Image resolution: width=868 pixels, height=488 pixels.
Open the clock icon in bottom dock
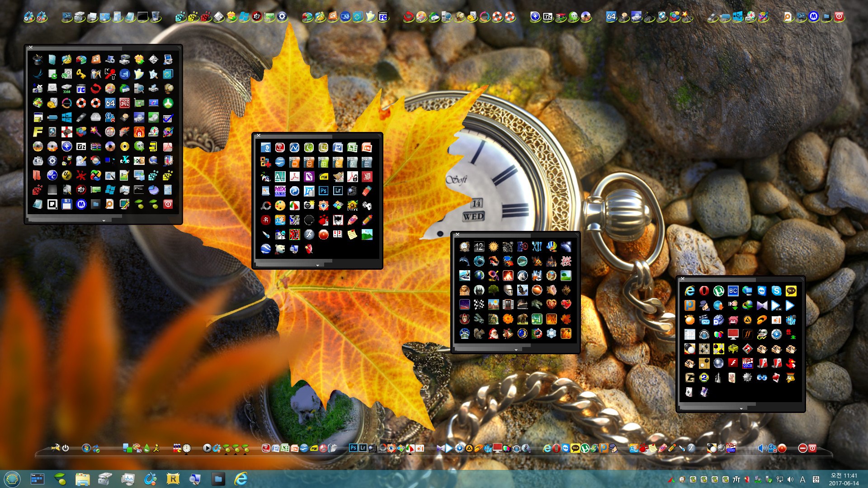coord(187,448)
